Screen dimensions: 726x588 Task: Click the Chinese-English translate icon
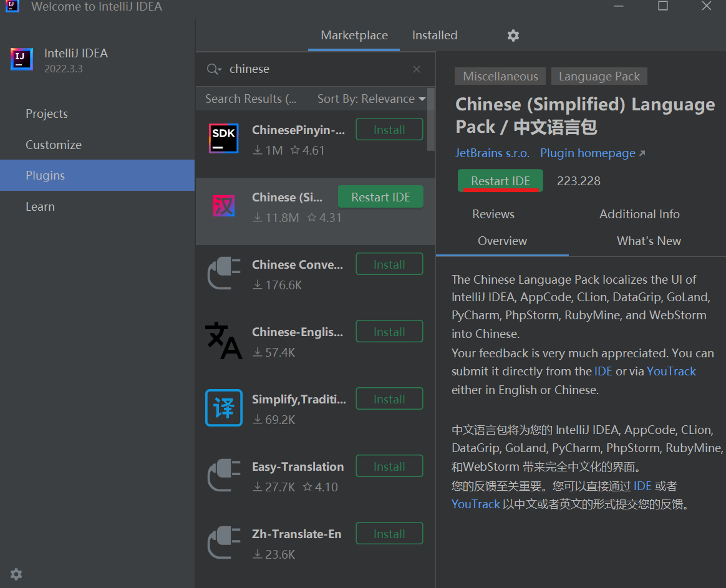224,340
